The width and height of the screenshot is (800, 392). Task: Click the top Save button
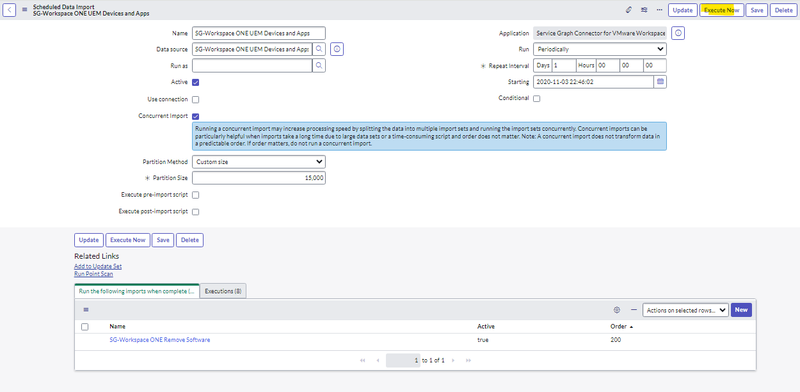(757, 10)
